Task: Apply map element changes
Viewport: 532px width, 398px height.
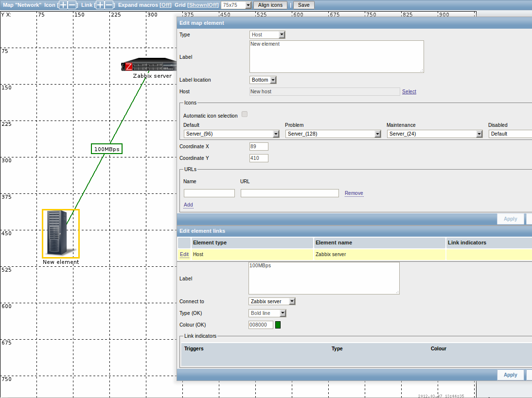Action: 510,219
